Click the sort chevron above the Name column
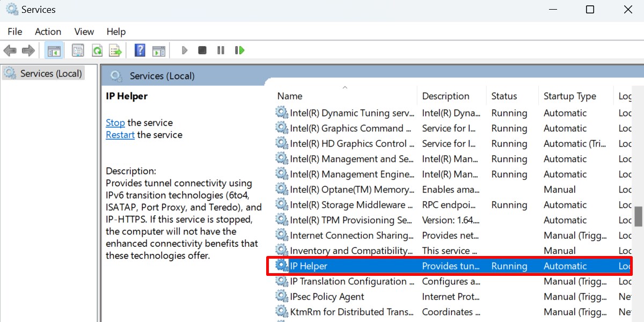Viewport: 644px width, 322px height. tap(345, 87)
